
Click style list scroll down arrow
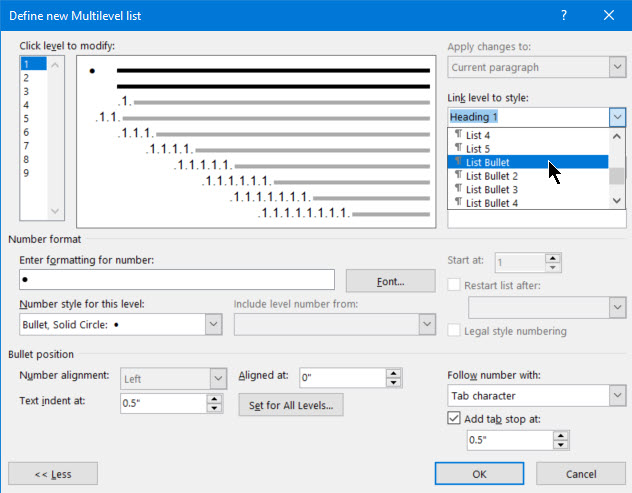[x=617, y=200]
